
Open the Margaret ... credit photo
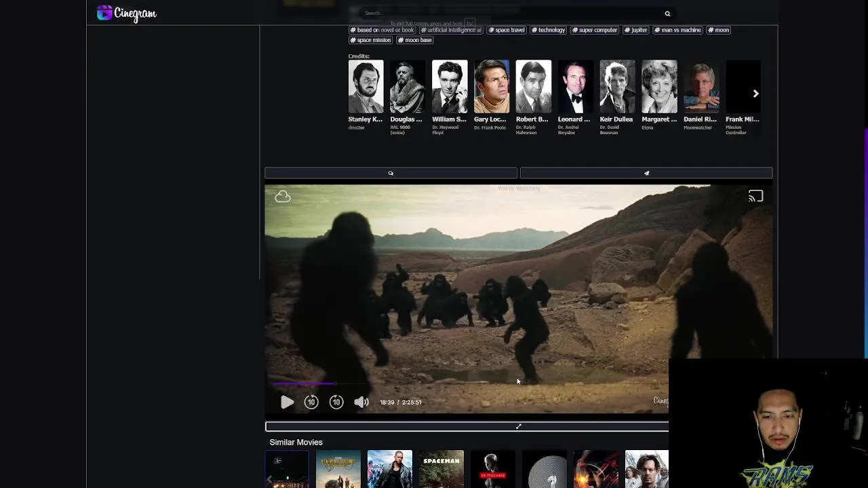[x=659, y=87]
